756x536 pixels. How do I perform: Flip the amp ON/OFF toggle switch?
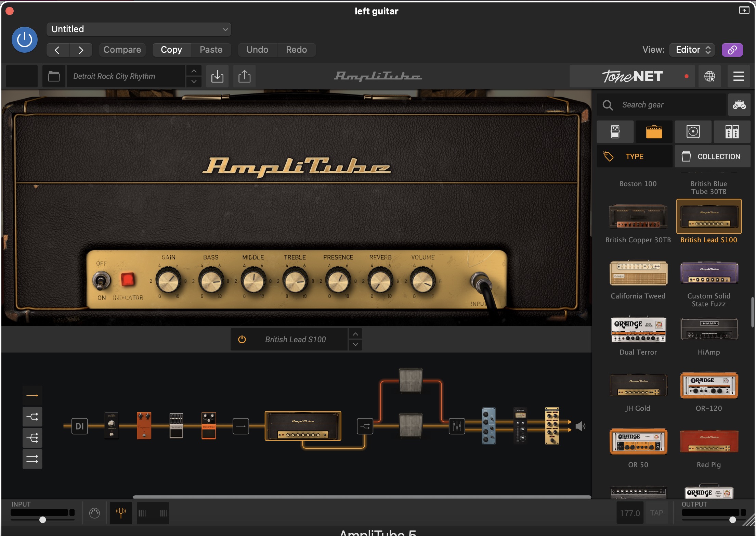point(101,281)
